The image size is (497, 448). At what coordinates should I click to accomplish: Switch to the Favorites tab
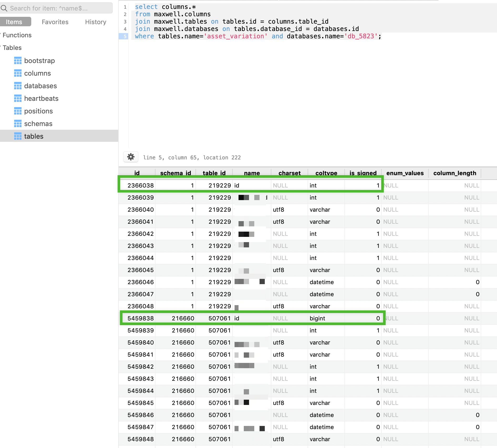point(55,22)
